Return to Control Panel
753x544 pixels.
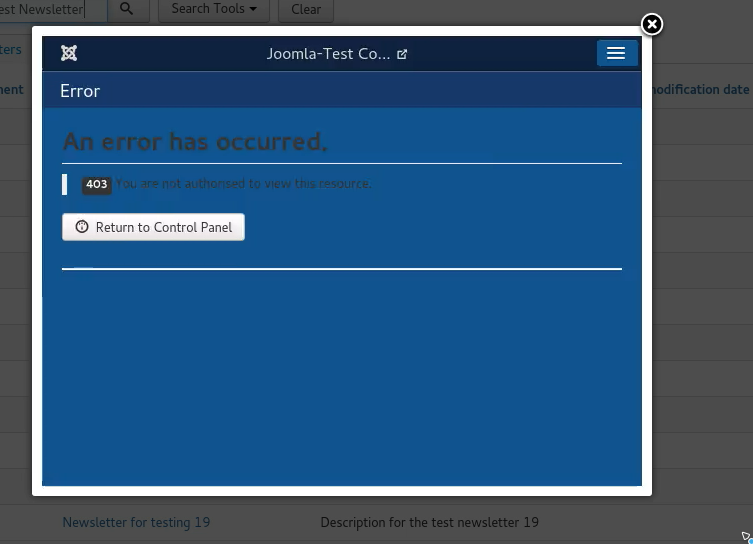coord(153,227)
